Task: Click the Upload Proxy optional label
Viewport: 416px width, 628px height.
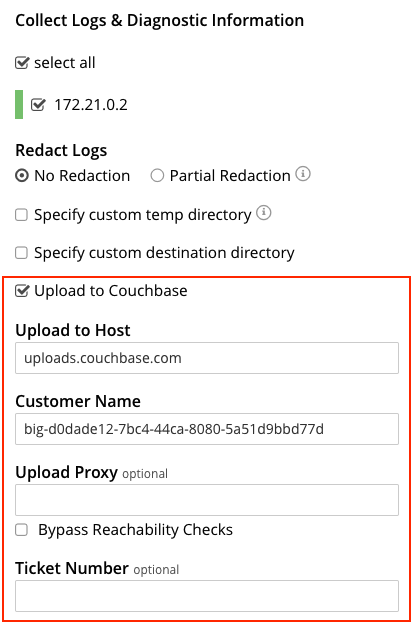Action: click(x=91, y=473)
